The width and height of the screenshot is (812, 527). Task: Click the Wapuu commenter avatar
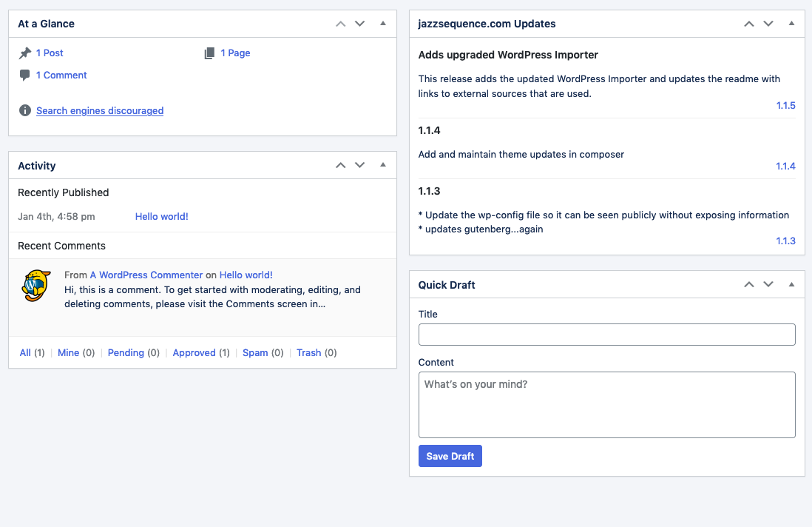(35, 285)
